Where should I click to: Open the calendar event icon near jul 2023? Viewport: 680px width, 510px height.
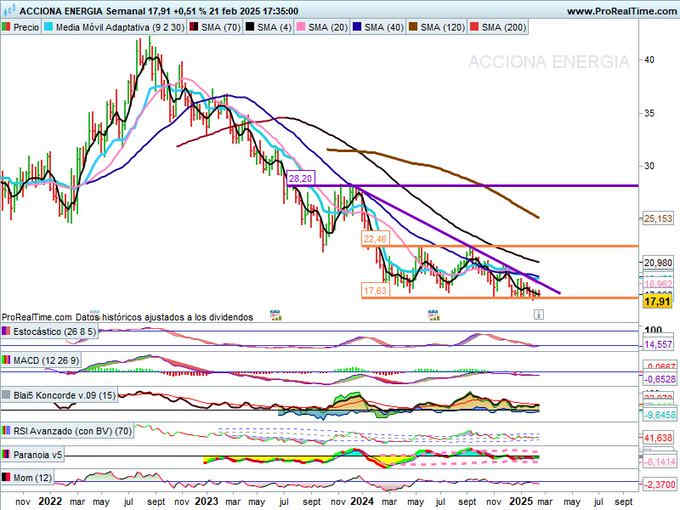[x=276, y=315]
